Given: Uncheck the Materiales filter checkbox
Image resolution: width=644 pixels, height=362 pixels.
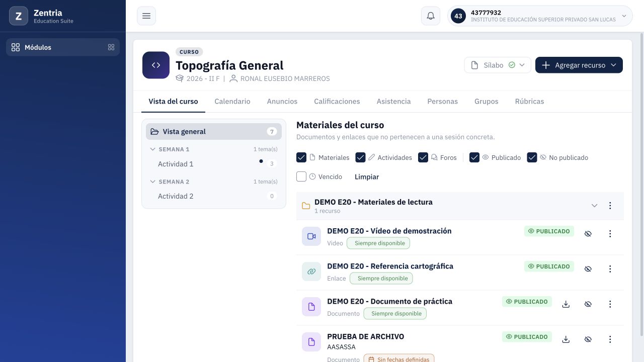Looking at the screenshot, I should tap(301, 157).
